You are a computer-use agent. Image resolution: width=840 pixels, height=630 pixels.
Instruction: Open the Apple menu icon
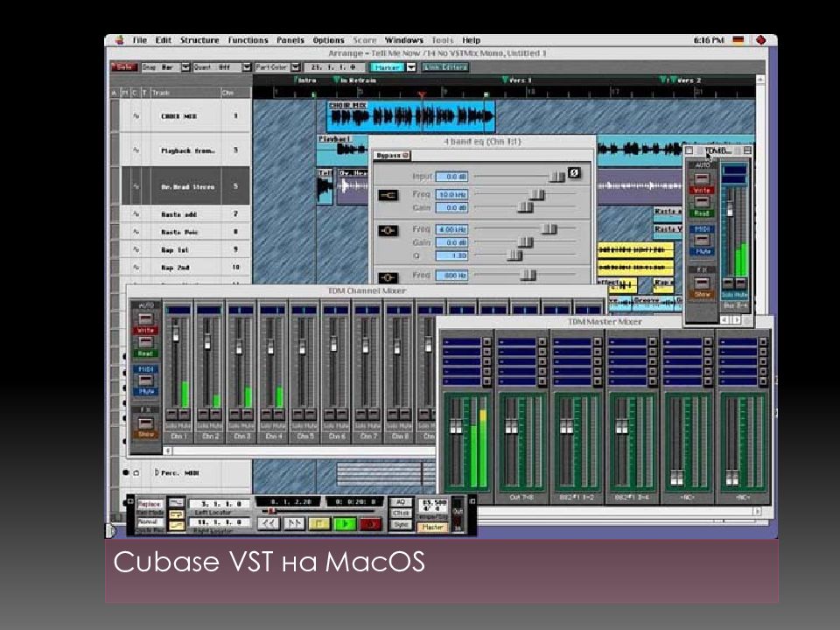[x=120, y=40]
